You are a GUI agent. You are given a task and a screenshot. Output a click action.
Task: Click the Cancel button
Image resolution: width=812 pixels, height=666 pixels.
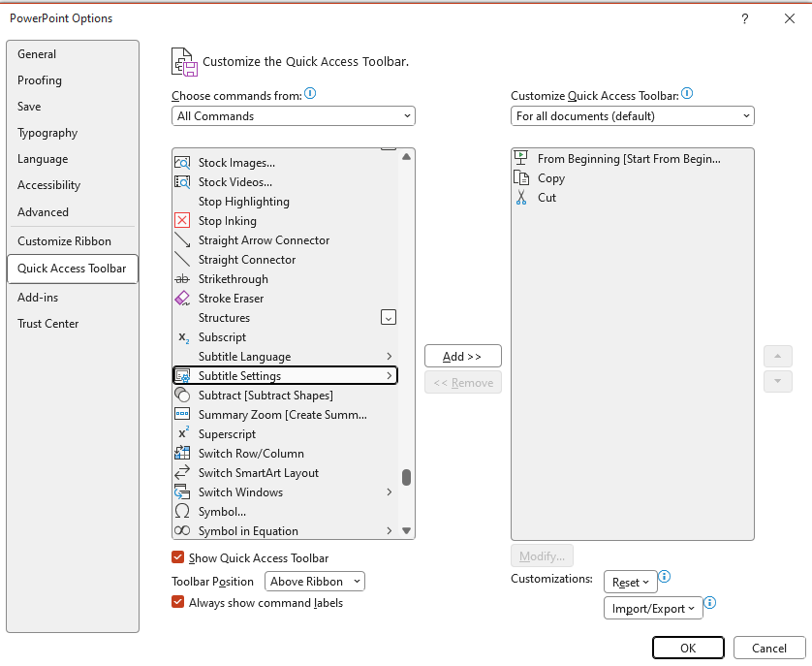pos(769,648)
